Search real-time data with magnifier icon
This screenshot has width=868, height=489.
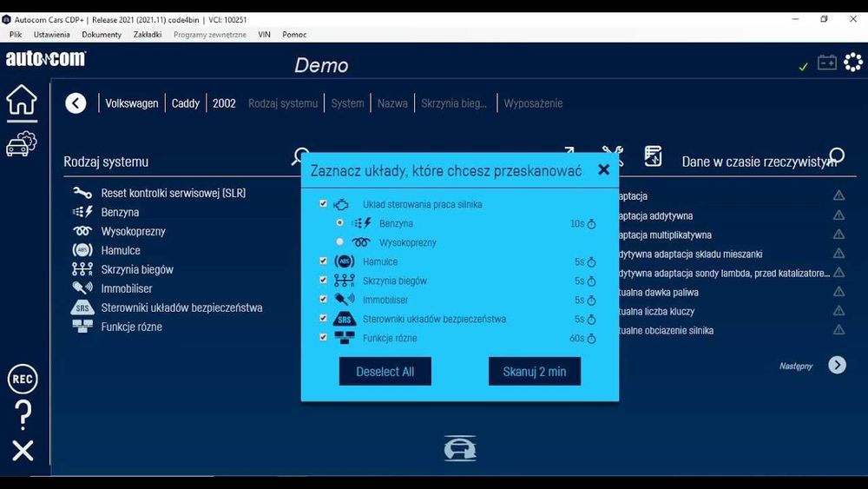point(837,155)
